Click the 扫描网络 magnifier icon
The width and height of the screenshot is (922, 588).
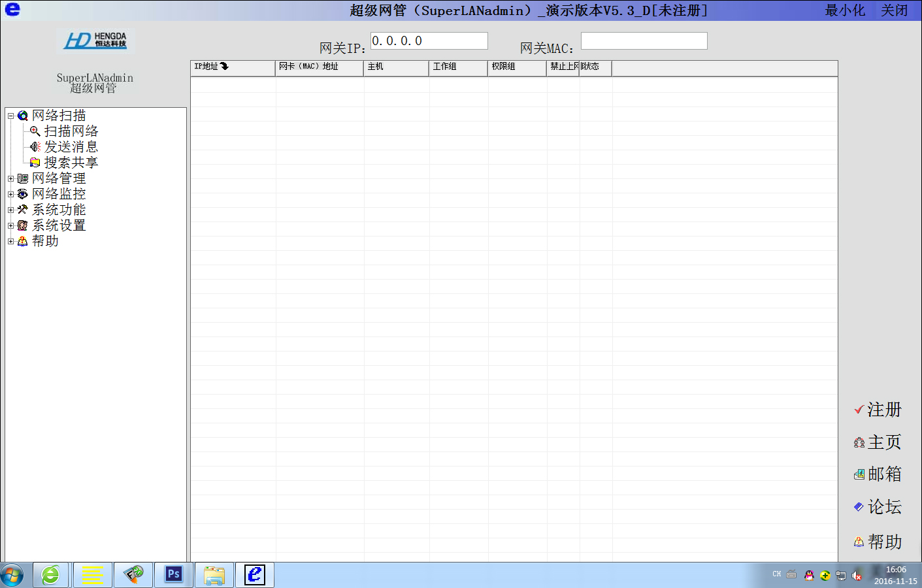[35, 131]
